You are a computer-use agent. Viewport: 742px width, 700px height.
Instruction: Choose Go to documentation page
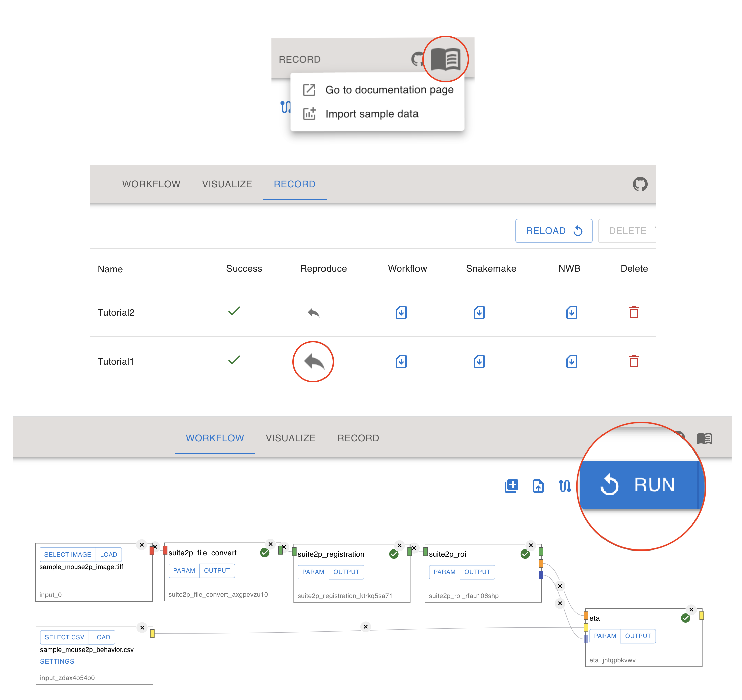tap(377, 90)
